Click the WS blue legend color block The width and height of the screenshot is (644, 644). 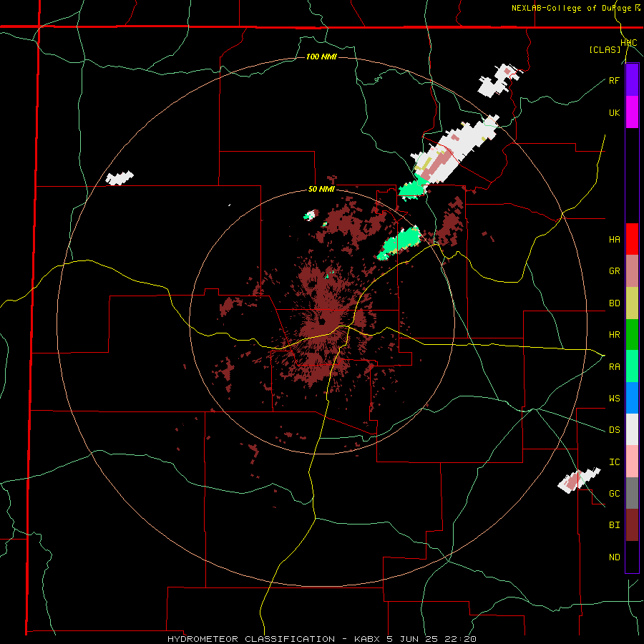coord(632,398)
